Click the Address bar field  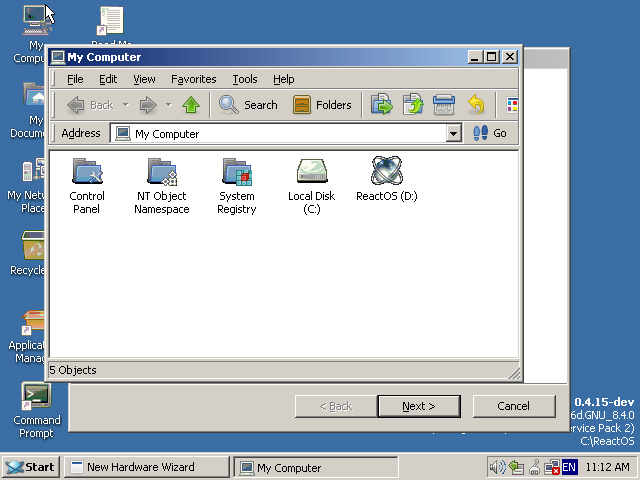286,133
